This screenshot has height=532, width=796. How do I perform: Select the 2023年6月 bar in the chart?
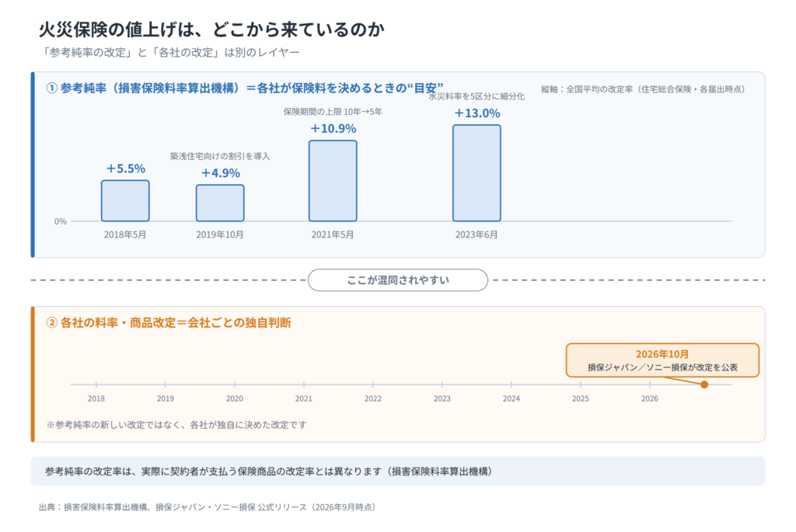tap(477, 173)
